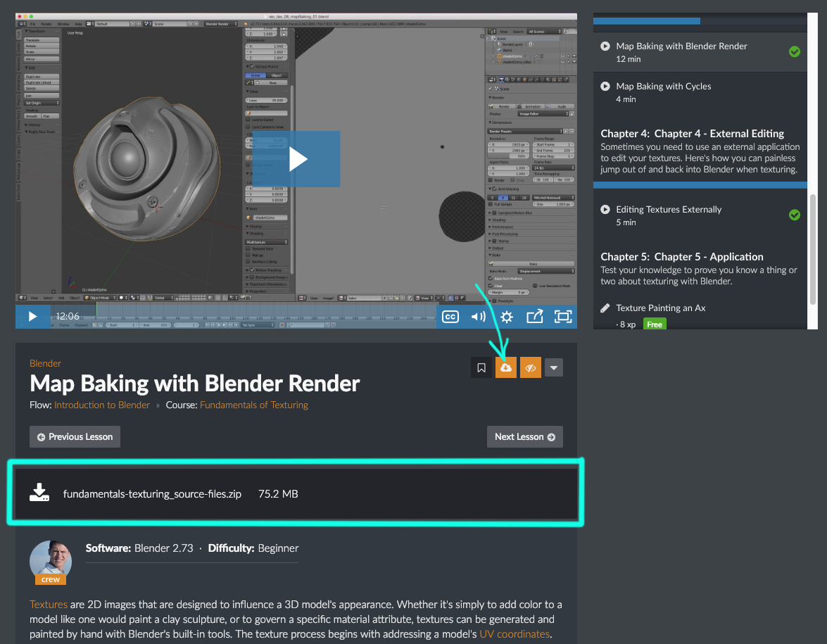The width and height of the screenshot is (827, 644).
Task: Click the orange crew badge
Action: coord(51,579)
